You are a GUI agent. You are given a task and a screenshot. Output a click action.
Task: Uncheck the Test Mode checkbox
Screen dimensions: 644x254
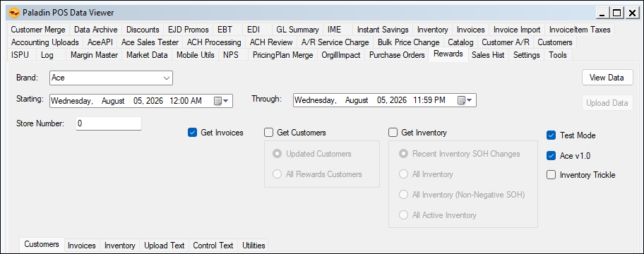(551, 135)
